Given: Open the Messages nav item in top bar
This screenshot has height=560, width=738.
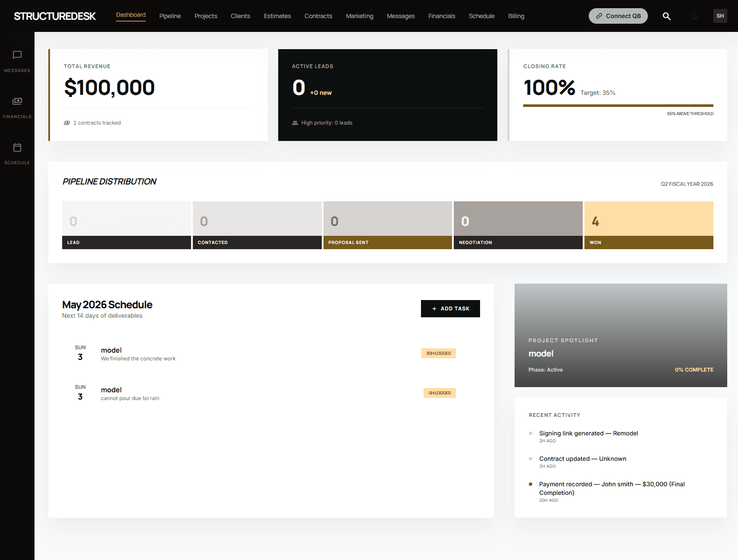Looking at the screenshot, I should (401, 16).
